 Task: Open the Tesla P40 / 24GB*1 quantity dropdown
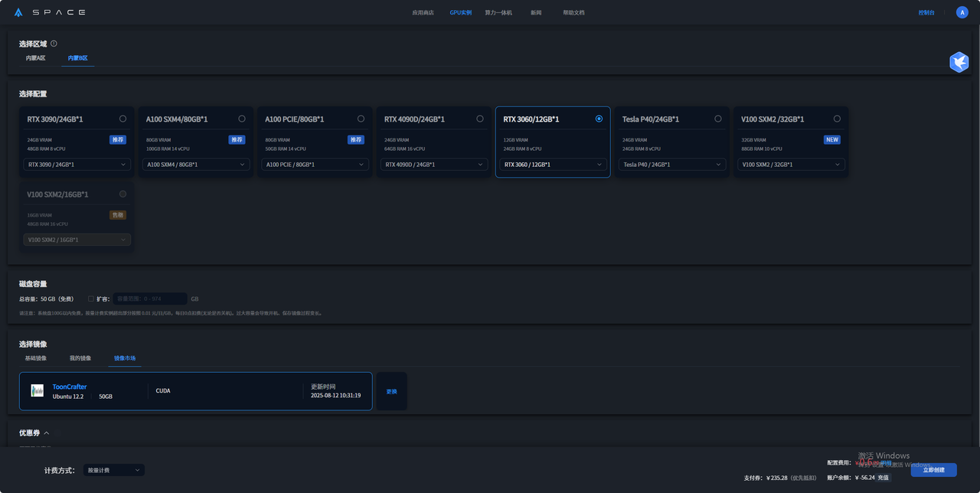pyautogui.click(x=672, y=165)
